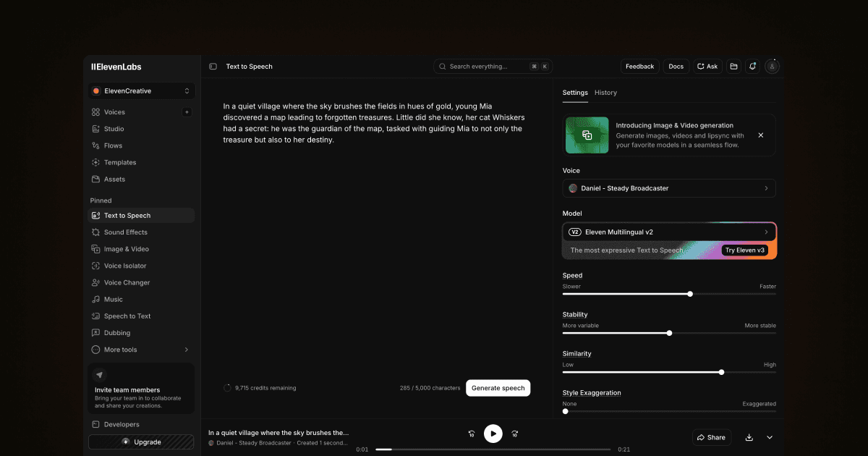Open Assets from the sidebar
868x456 pixels.
pos(141,180)
